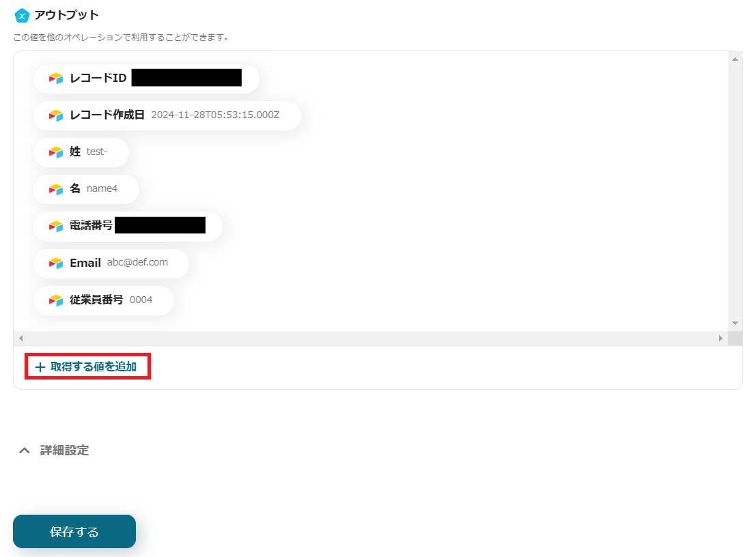Click the Airtable icon beside 電話番号
Image resolution: width=756 pixels, height=557 pixels.
coord(56,226)
